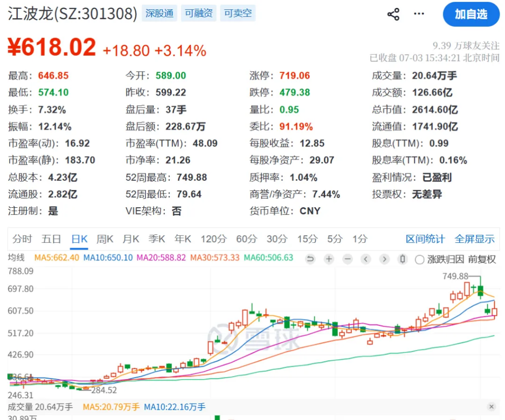Switch to the 1分 chart tab
This screenshot has height=420, width=505.
point(360,239)
